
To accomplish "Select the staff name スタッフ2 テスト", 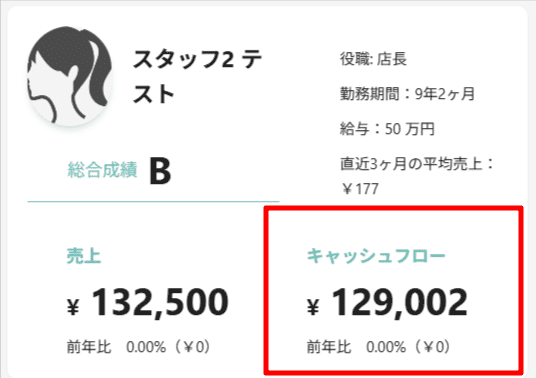I will coord(197,76).
